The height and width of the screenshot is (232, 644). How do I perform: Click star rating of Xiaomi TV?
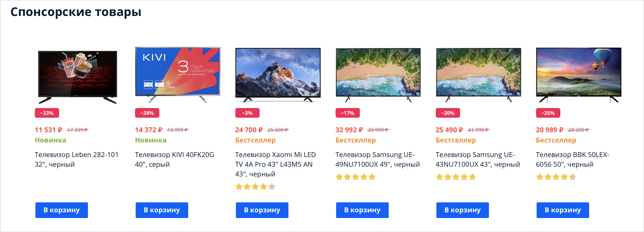point(255,187)
